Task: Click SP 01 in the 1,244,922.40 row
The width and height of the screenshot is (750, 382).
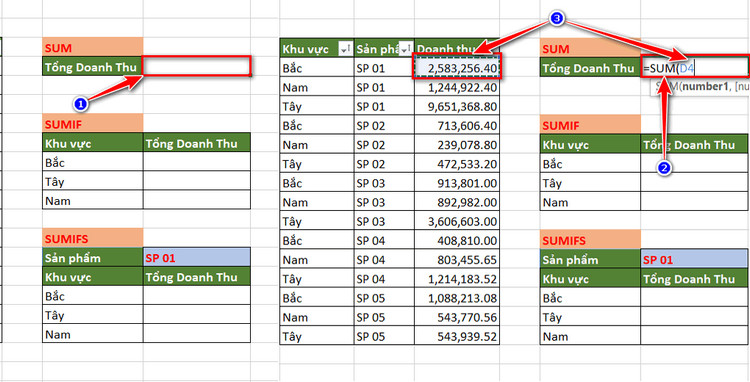Action: (x=384, y=87)
